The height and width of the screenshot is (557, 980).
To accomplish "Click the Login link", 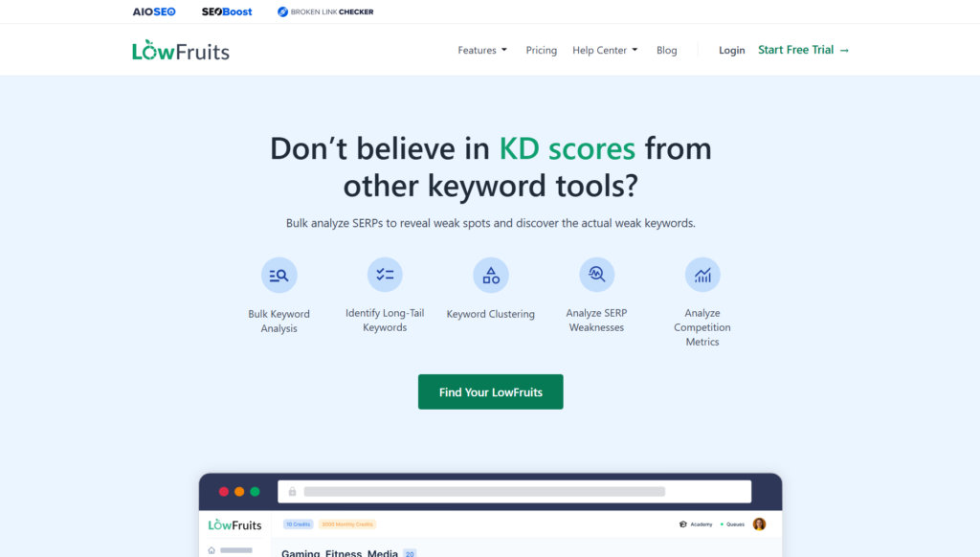I will tap(731, 50).
